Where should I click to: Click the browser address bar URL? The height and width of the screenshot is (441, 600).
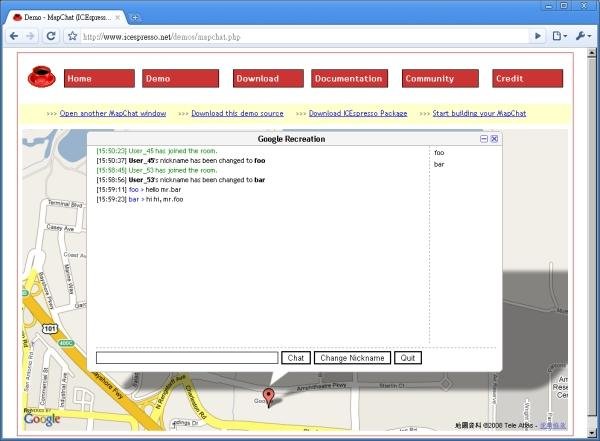click(161, 37)
